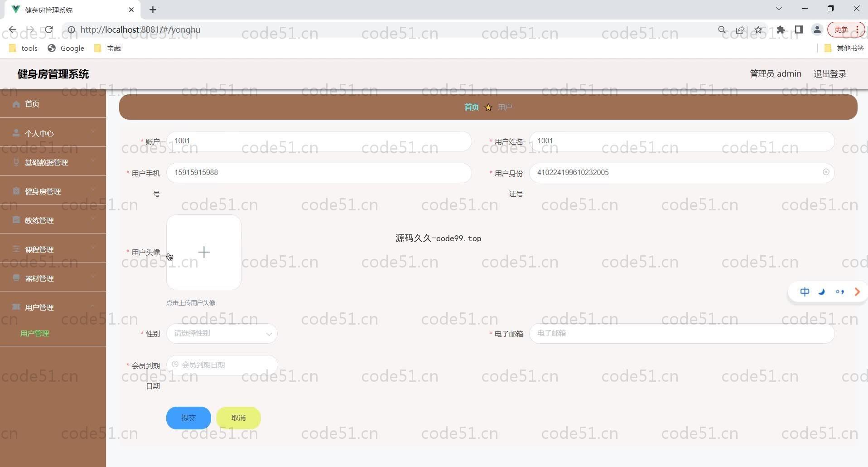The height and width of the screenshot is (467, 868).
Task: Clear the 用户身份证号 field with X icon
Action: pyautogui.click(x=826, y=172)
